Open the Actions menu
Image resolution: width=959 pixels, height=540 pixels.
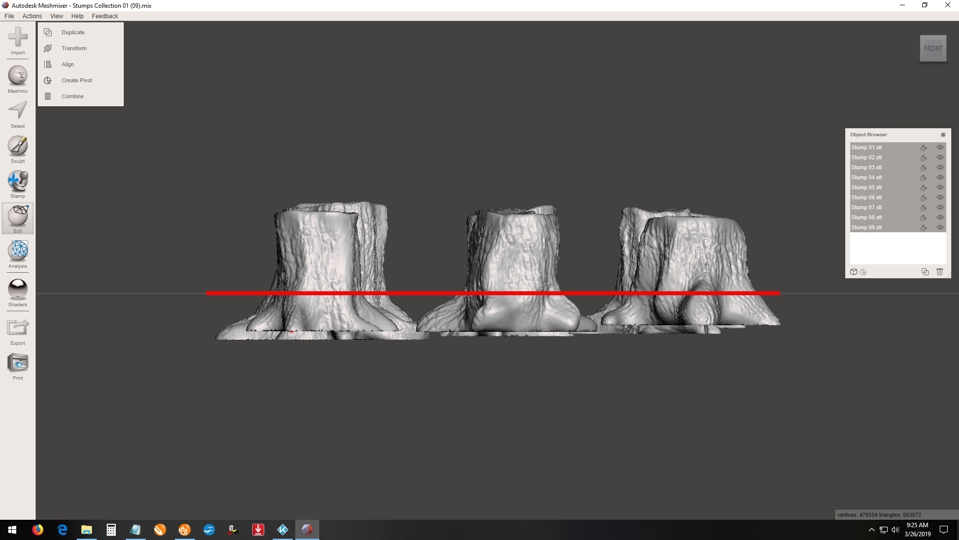tap(32, 16)
